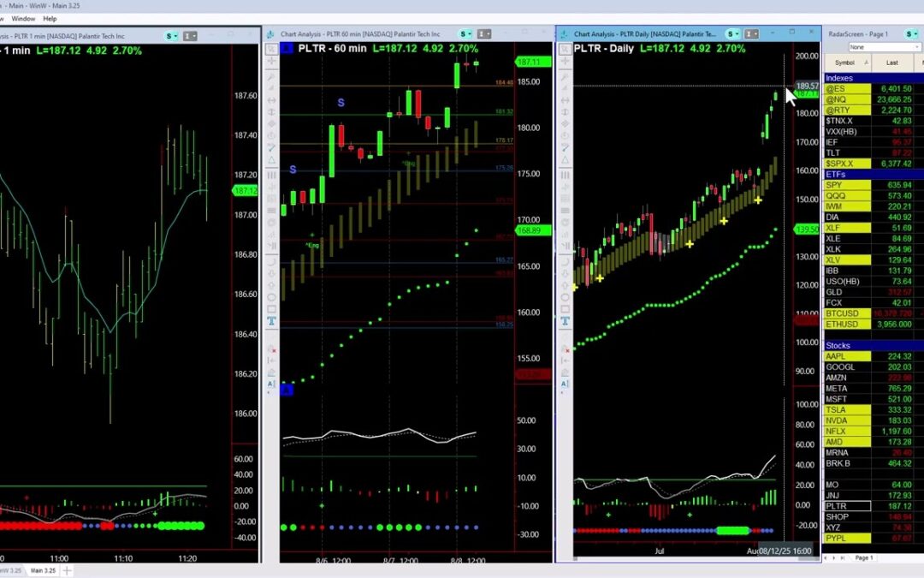Select the triangle drawing tool in Daily chart
Screen dimensions: 924x578
tap(565, 160)
